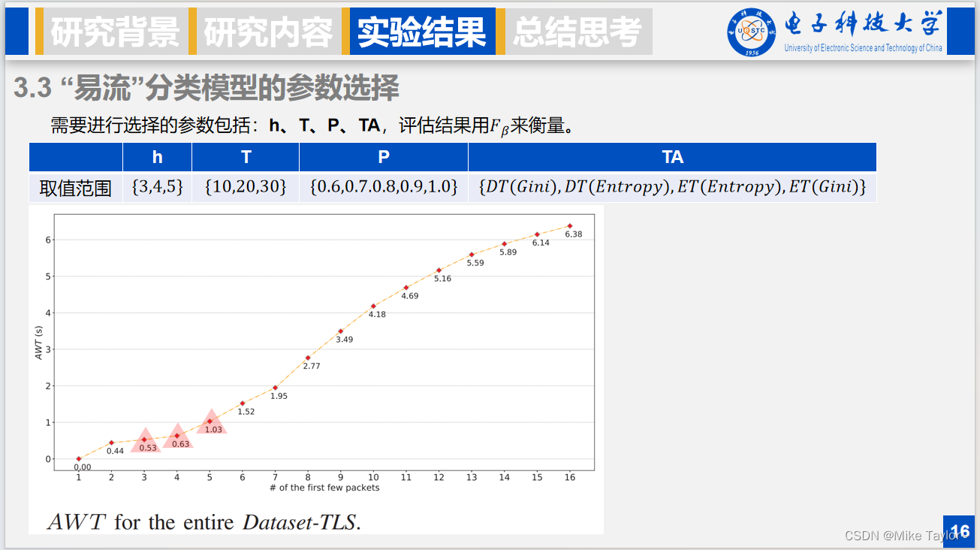Click the data label 3.49
Viewport: 980px width, 550px height.
click(x=344, y=340)
